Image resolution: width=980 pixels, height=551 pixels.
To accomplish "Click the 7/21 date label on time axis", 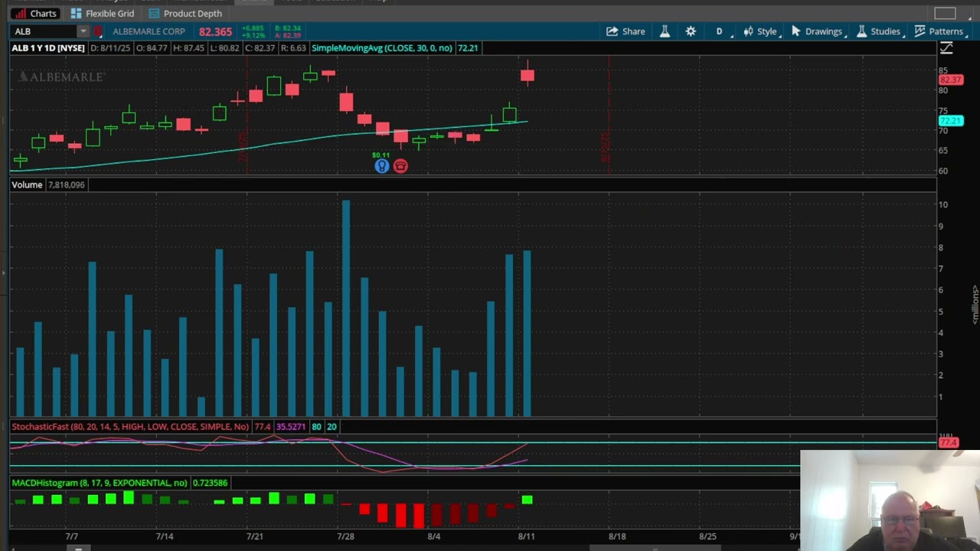I will point(254,536).
